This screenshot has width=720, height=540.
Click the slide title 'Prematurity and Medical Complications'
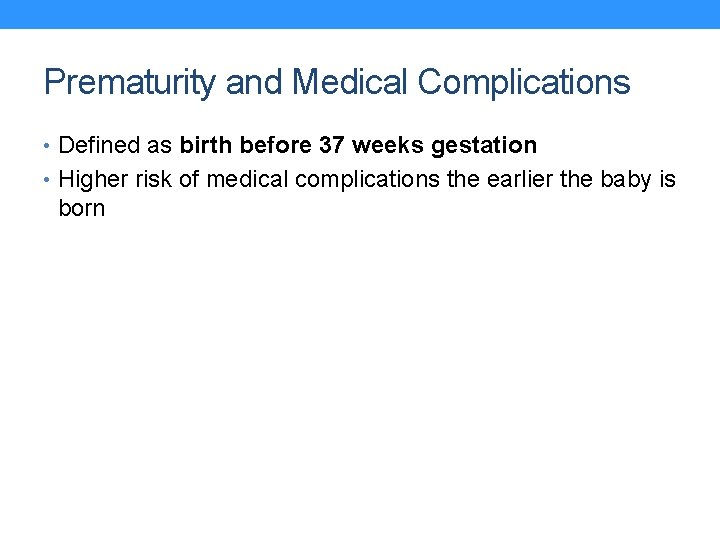point(337,82)
